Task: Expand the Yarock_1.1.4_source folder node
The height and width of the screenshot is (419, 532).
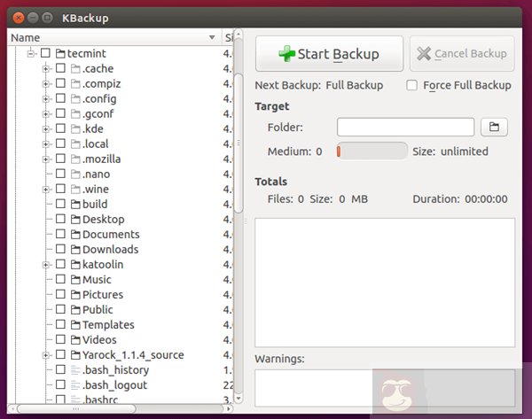Action: point(46,355)
